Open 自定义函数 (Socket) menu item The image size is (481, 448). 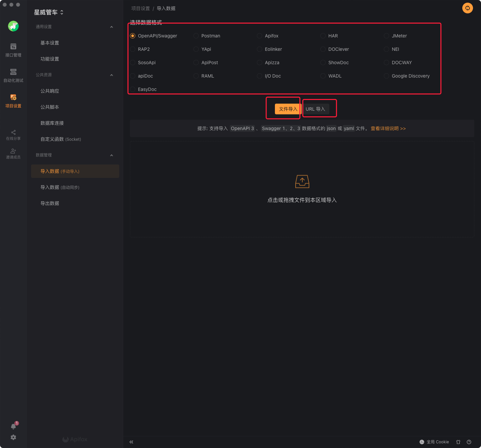75,139
